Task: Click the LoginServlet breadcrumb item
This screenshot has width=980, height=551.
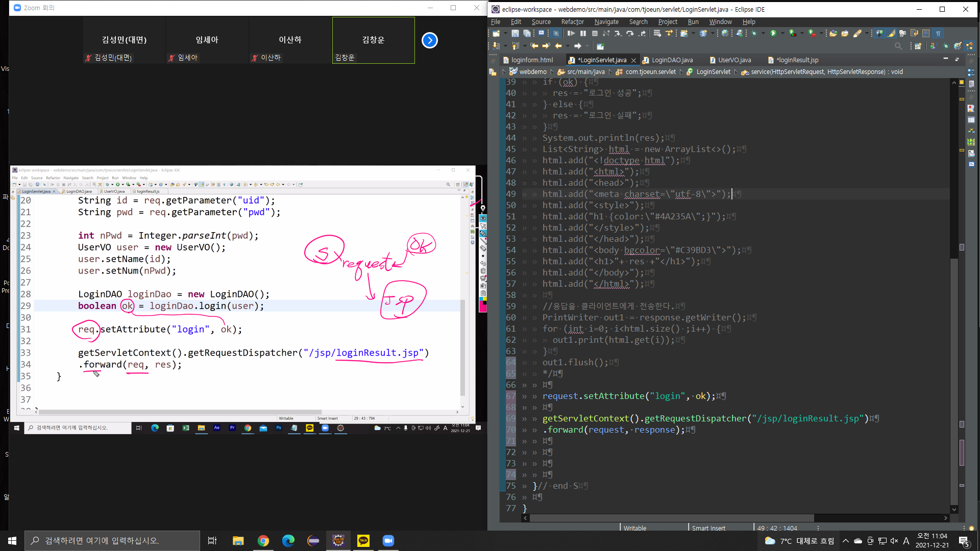Action: pos(713,72)
